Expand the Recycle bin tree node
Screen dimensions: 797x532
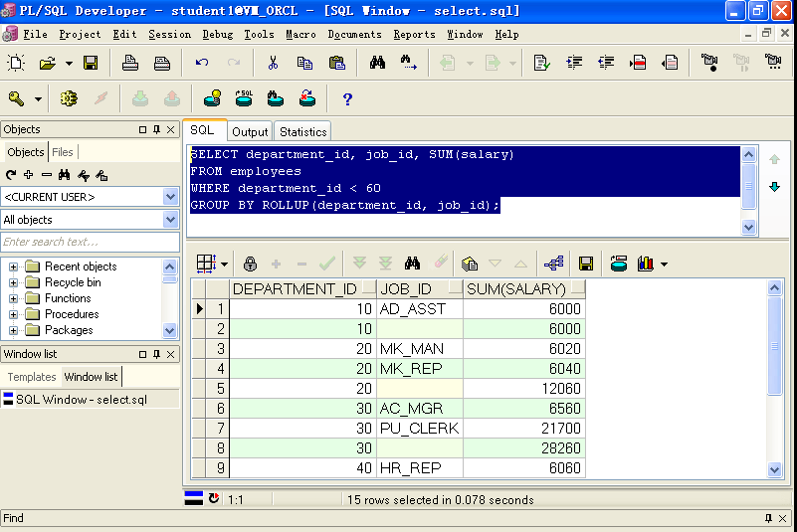pyautogui.click(x=14, y=282)
